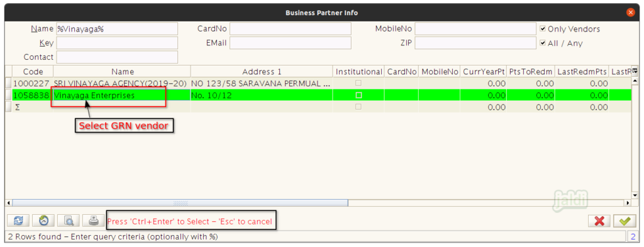Click the row selector for the 1058838 row
Viewport: 644px width, 247px height.
[8, 95]
